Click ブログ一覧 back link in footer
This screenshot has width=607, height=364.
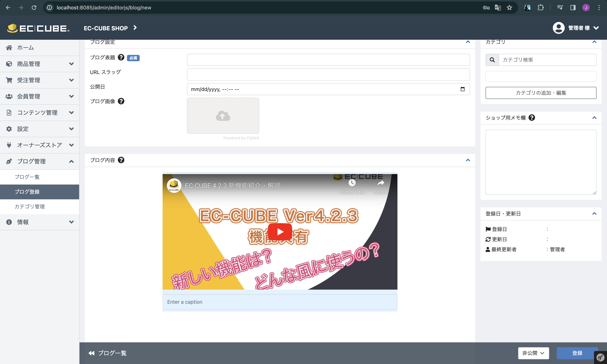107,353
